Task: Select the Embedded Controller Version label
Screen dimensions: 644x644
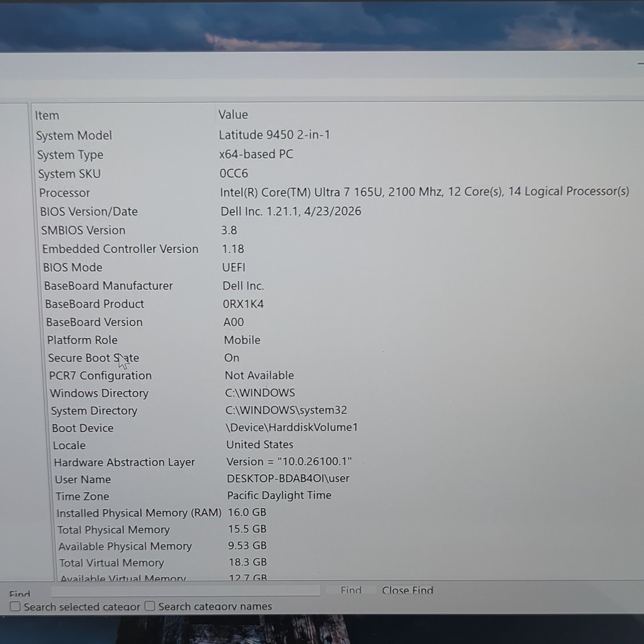Action: pos(120,249)
